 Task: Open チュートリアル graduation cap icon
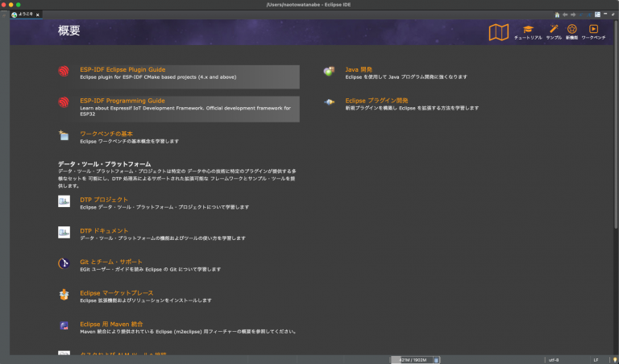[x=528, y=29]
